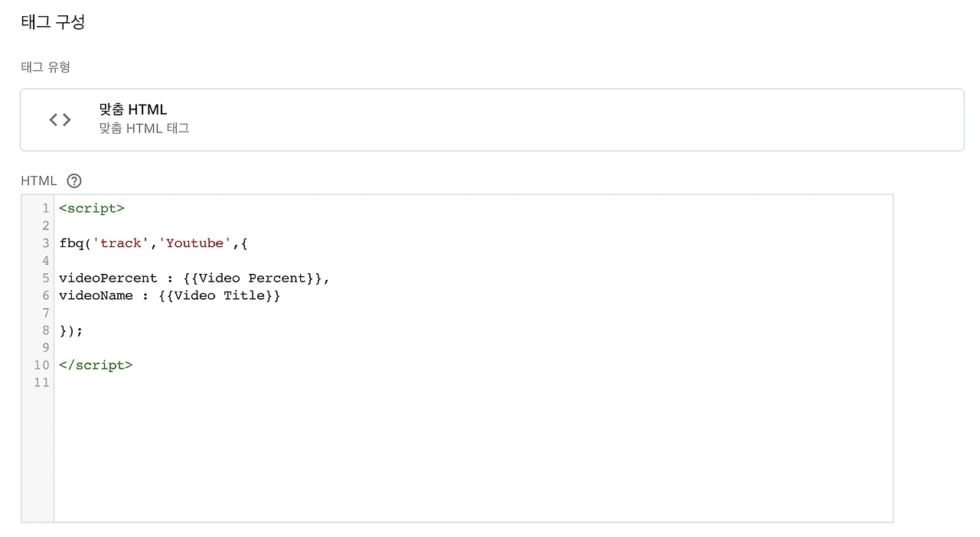Click the 태그 유형 label
Image resolution: width=980 pixels, height=537 pixels.
[45, 67]
